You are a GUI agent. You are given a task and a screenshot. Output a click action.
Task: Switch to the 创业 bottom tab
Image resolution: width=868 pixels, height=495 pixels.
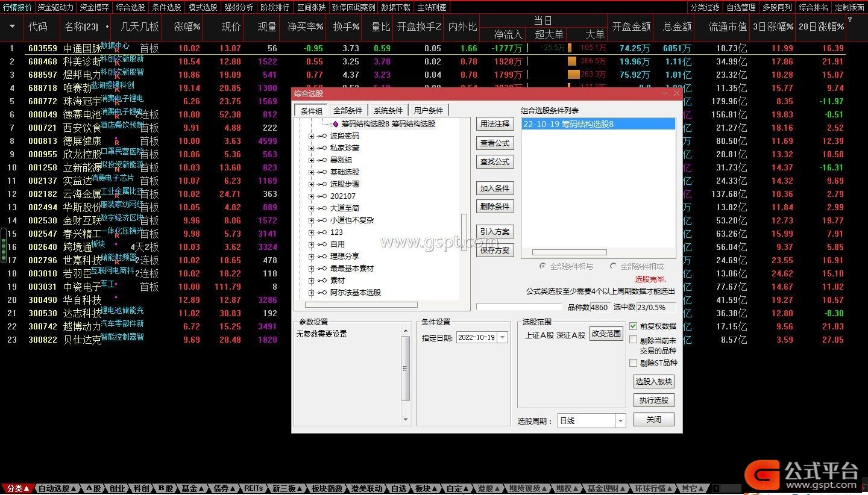click(x=117, y=488)
